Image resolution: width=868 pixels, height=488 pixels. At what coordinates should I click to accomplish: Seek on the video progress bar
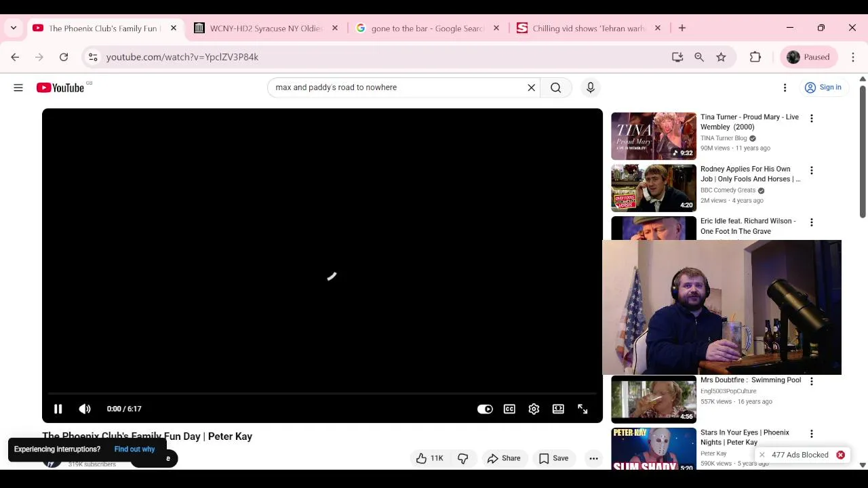tap(322, 393)
